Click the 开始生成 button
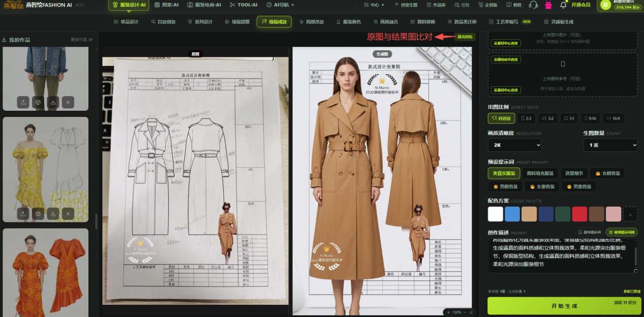 pyautogui.click(x=564, y=306)
